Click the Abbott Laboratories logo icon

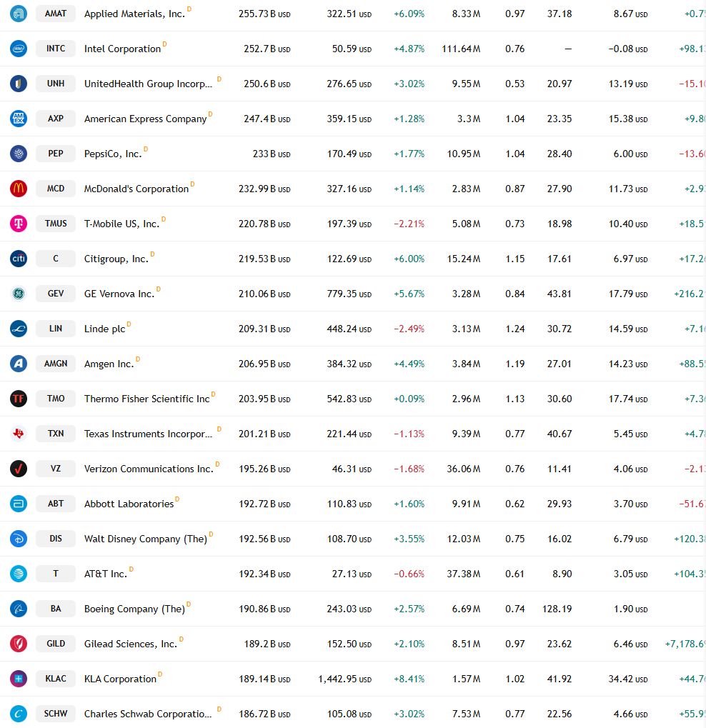pyautogui.click(x=19, y=503)
